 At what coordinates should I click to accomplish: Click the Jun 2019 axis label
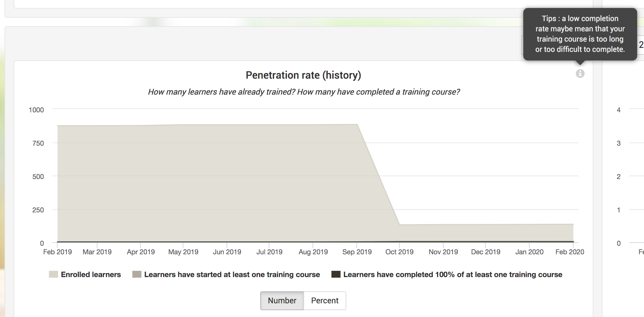[x=227, y=252]
